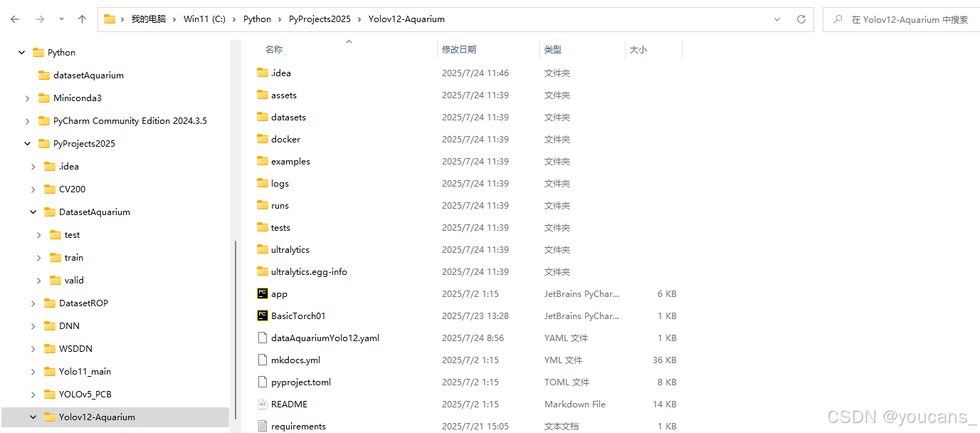Select the train folder in the tree

[74, 258]
